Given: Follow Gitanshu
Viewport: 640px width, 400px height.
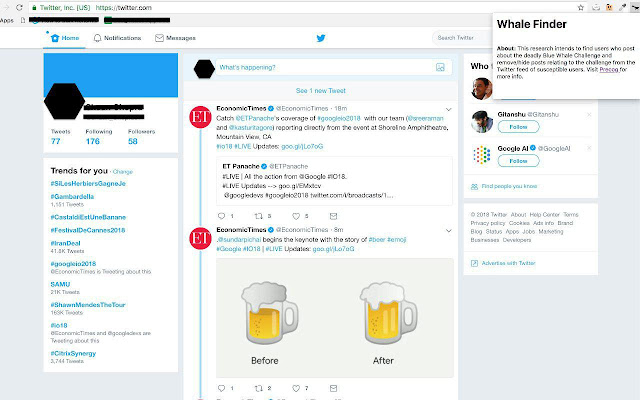Looking at the screenshot, I should (x=518, y=127).
